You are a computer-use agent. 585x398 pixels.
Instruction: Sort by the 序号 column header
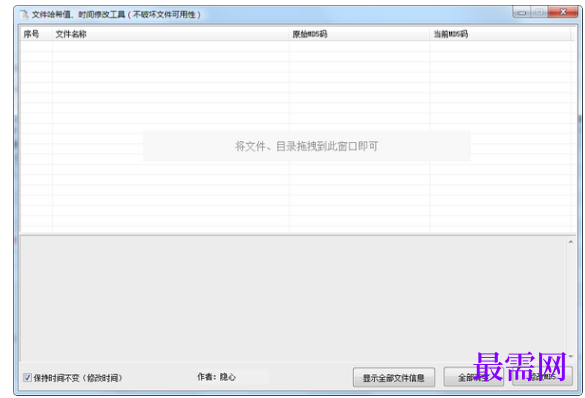coord(36,34)
